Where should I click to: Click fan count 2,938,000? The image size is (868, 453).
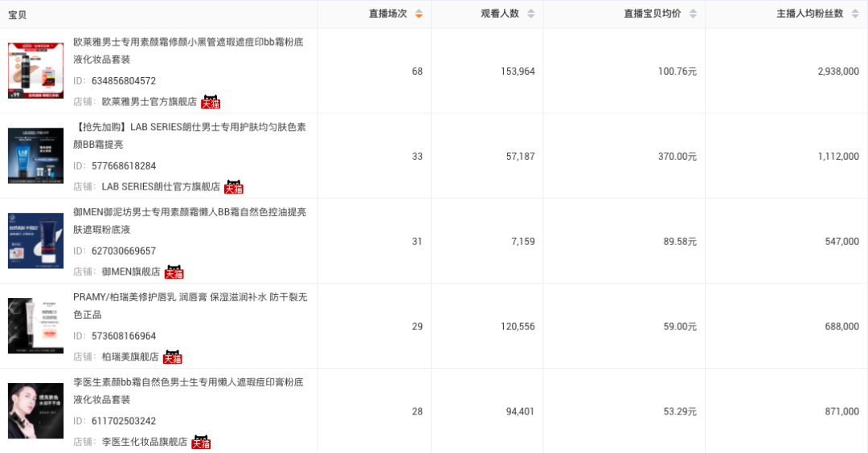tap(838, 71)
